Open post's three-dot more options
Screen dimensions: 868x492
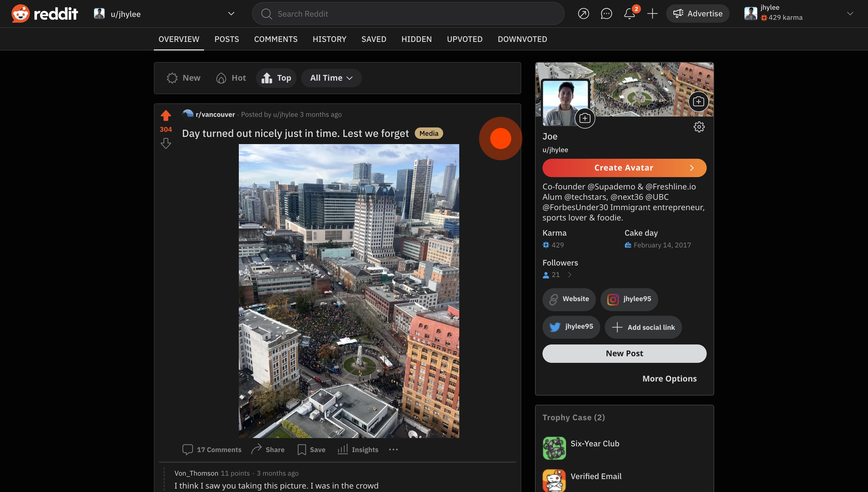tap(393, 450)
